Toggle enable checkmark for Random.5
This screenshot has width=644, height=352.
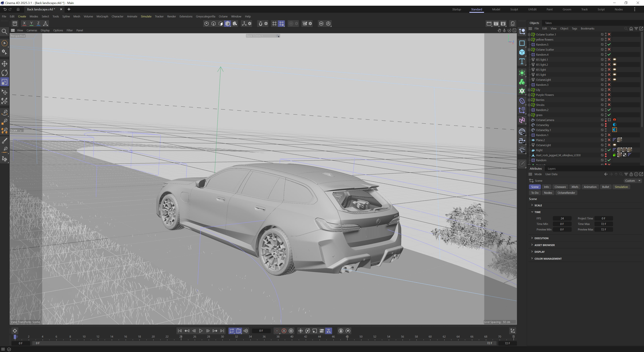pyautogui.click(x=609, y=44)
